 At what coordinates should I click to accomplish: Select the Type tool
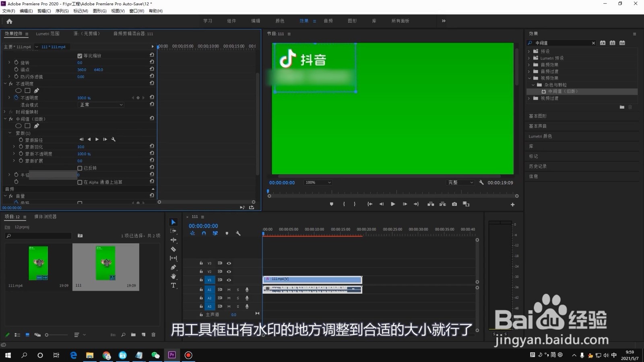click(173, 286)
